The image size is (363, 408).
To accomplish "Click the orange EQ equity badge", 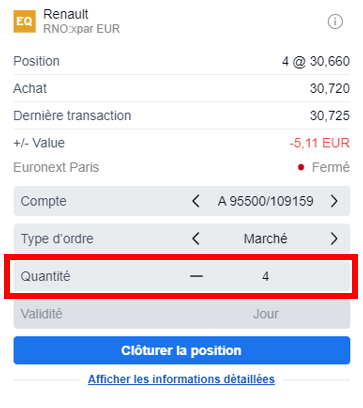I will coord(24,21).
